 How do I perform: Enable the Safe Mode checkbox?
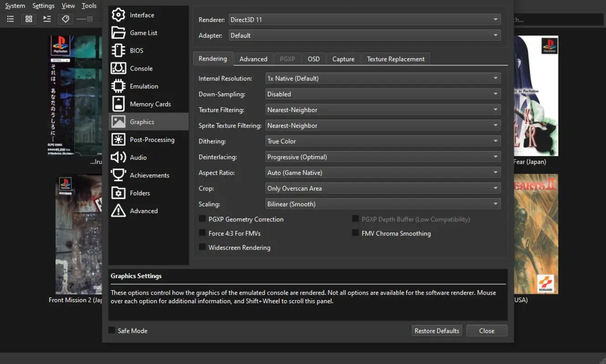[x=111, y=330]
